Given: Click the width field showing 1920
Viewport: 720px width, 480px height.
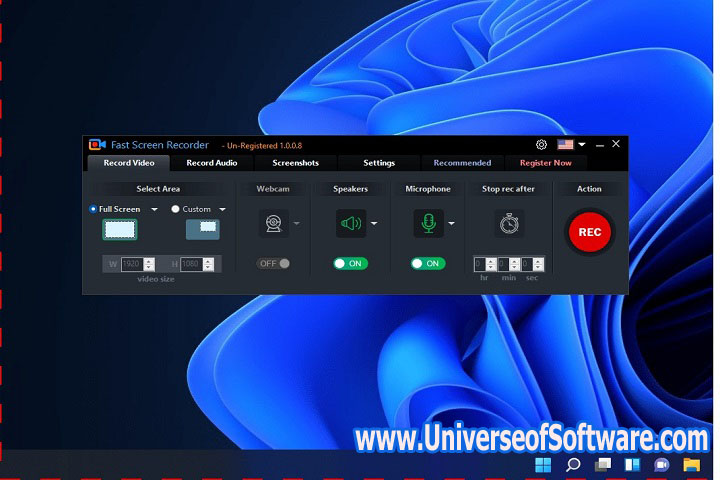Looking at the screenshot, I should click(132, 264).
